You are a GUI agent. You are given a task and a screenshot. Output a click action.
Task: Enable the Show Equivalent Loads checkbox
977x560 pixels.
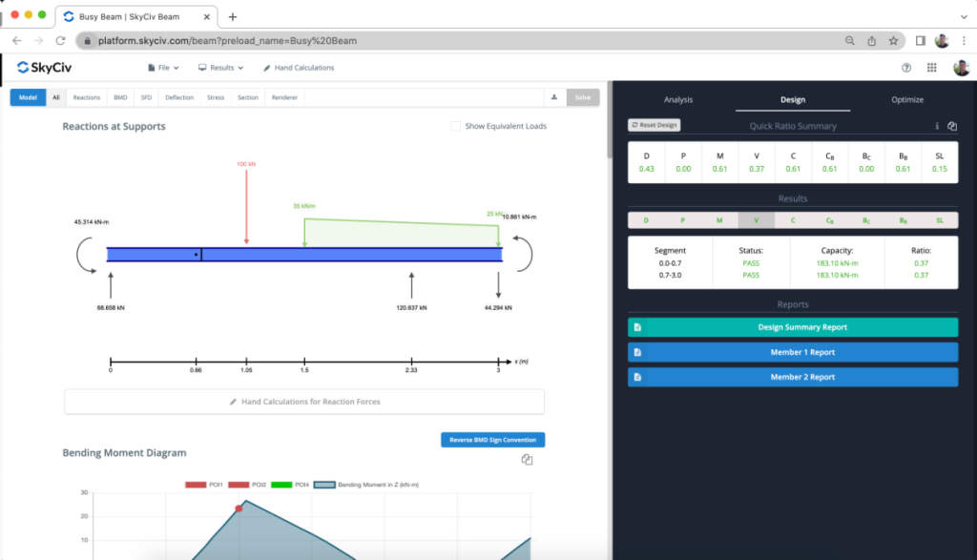click(456, 126)
